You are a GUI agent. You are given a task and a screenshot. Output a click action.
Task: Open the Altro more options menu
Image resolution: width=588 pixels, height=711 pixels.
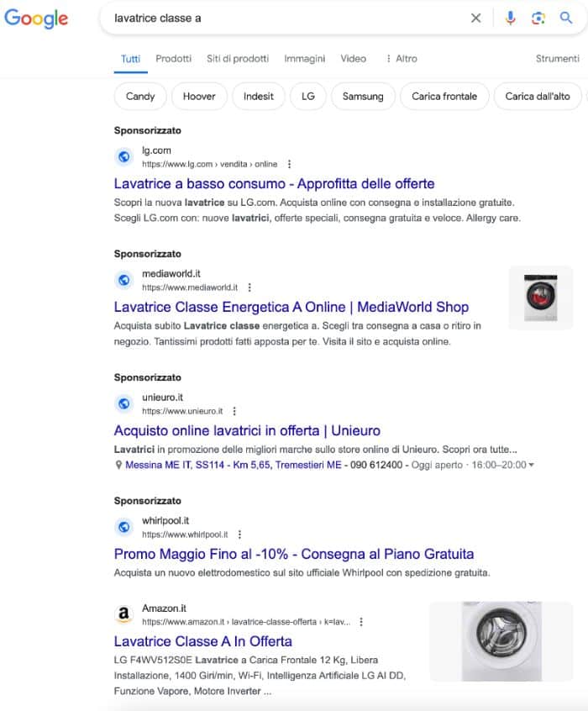click(402, 59)
